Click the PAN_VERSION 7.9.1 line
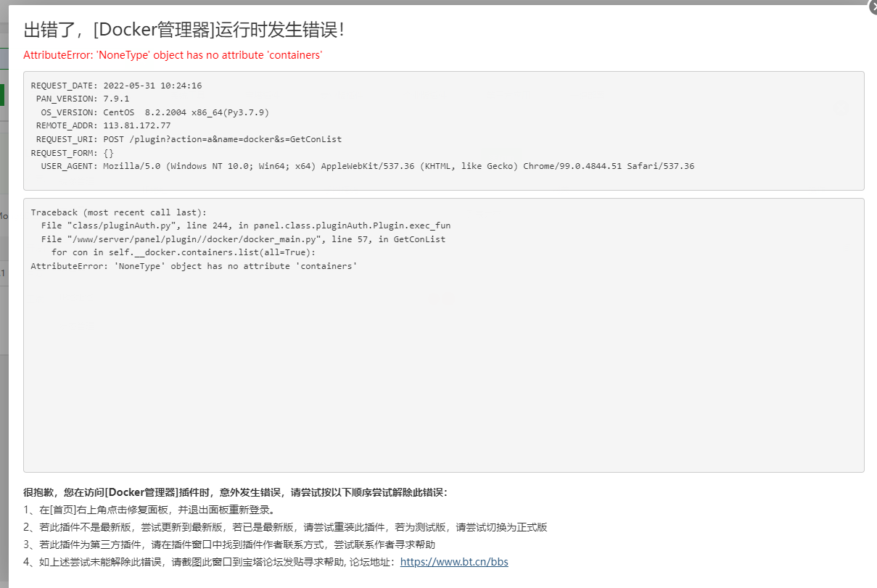Viewport: 877px width, 588px height. (83, 99)
